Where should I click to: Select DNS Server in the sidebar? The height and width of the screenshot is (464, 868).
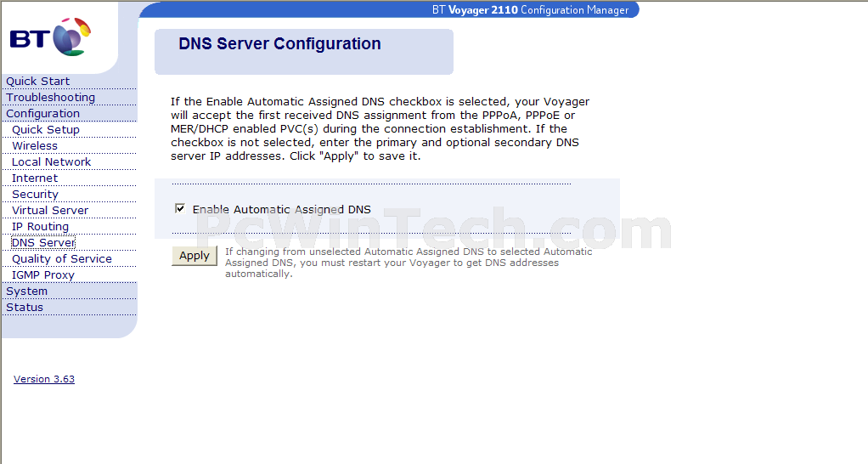[x=43, y=242]
